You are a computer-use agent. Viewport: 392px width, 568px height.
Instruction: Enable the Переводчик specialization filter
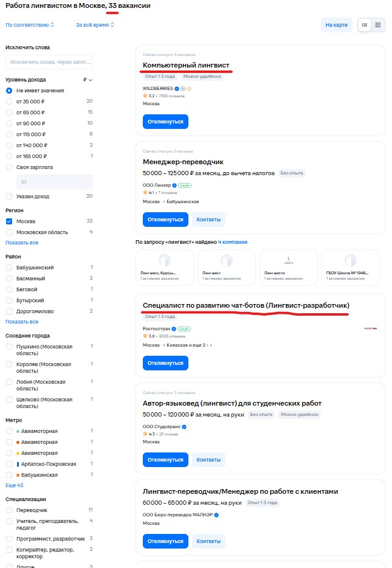point(9,510)
